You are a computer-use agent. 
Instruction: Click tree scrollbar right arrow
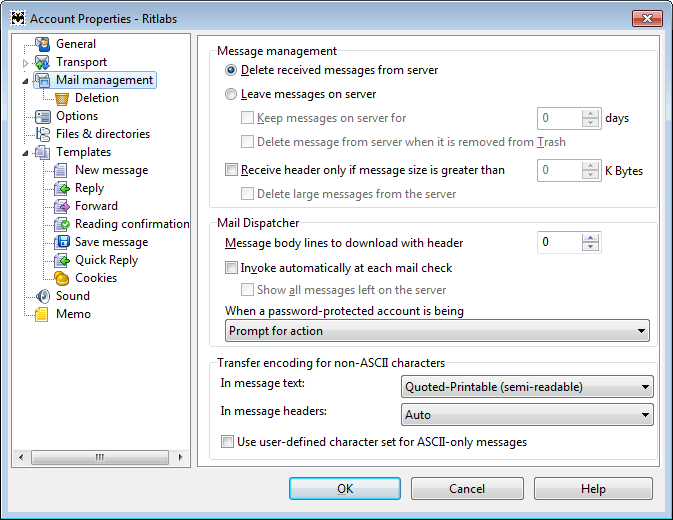[180, 457]
